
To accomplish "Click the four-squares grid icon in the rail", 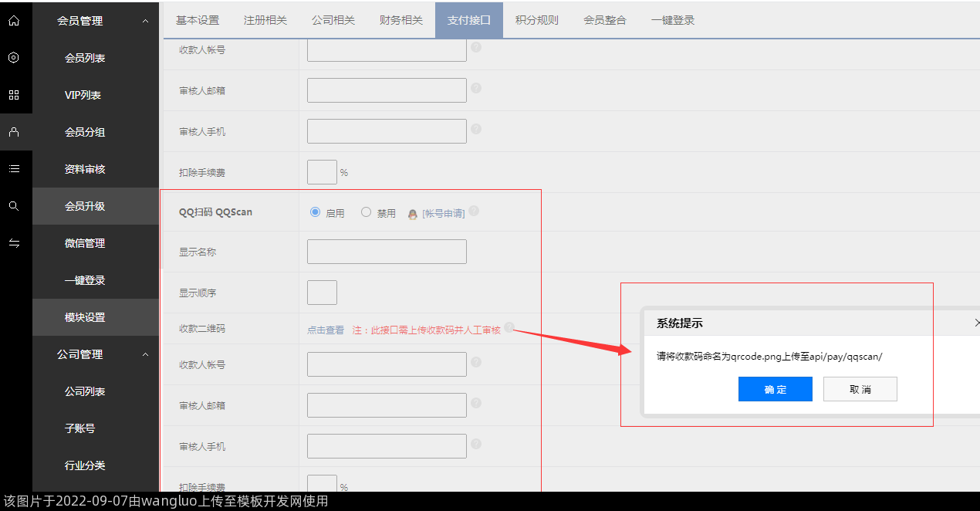I will click(14, 95).
